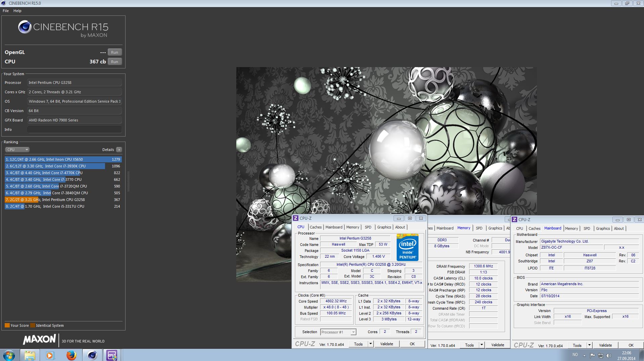Image resolution: width=644 pixels, height=361 pixels.
Task: Switch to CPU-Z via its taskbar icon
Action: coord(112,355)
